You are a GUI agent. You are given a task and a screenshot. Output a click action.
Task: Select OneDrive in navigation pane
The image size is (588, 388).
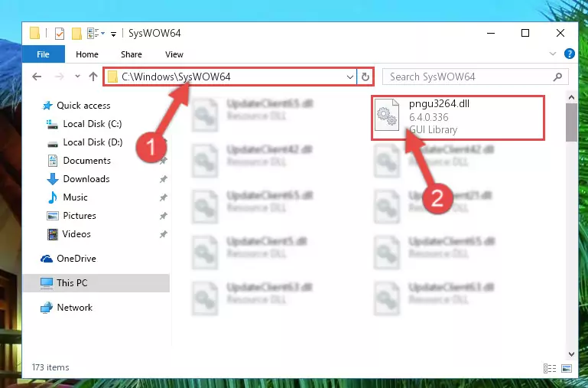68,259
